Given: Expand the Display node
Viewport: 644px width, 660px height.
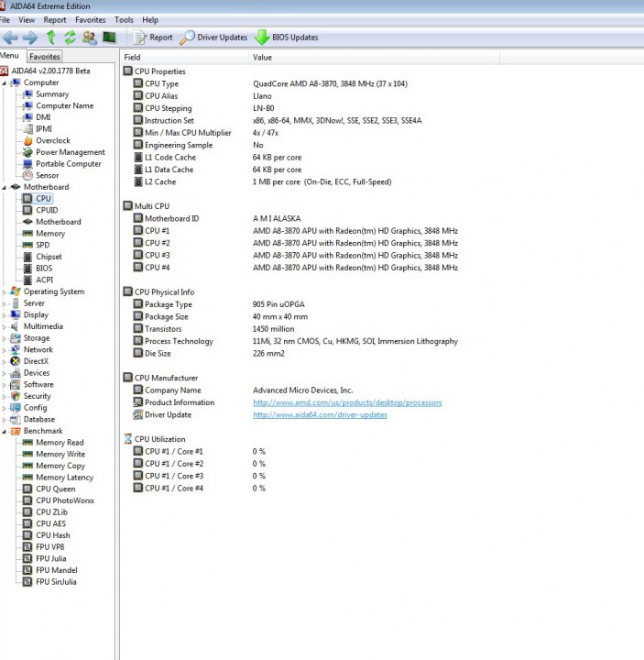Looking at the screenshot, I should coord(5,314).
